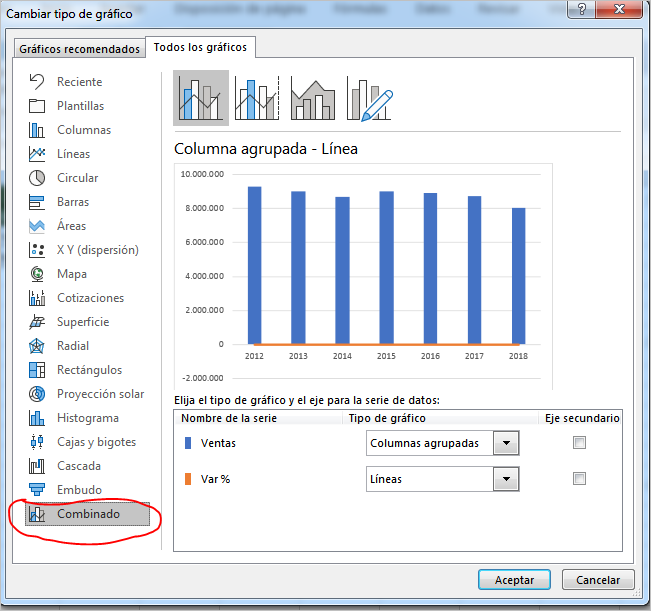Pick the Proyección solar sunburst icon
The width and height of the screenshot is (651, 611).
[x=37, y=394]
